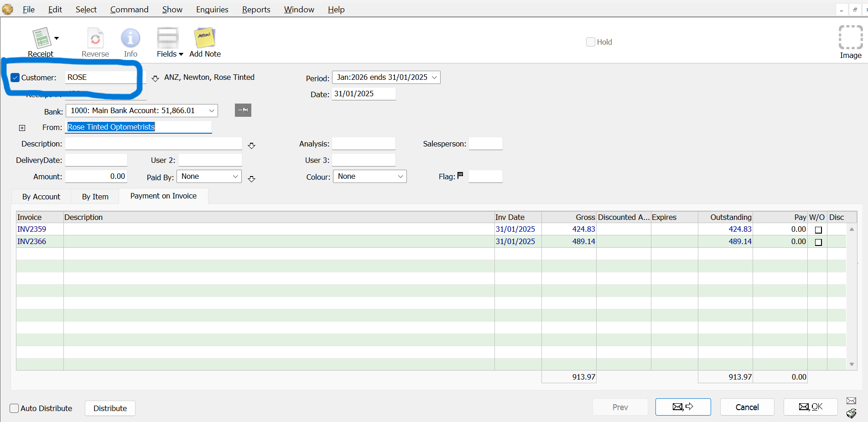Open the Command menu
868x422 pixels.
coord(129,10)
